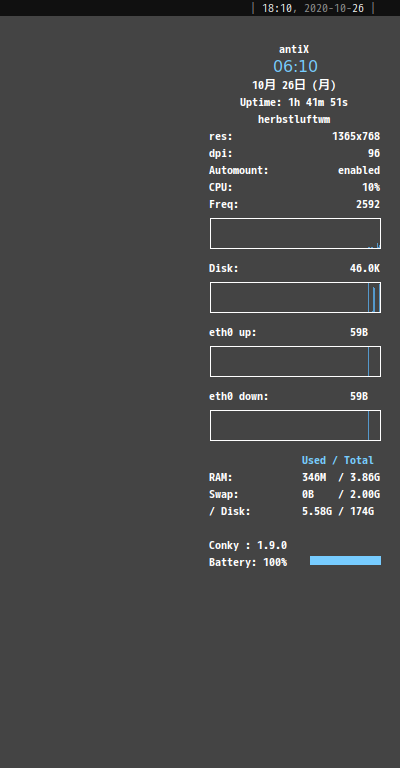Screen dimensions: 400x768
Task: Click the panel clock showing 18:10, 2020-10-26
Action: click(x=313, y=8)
